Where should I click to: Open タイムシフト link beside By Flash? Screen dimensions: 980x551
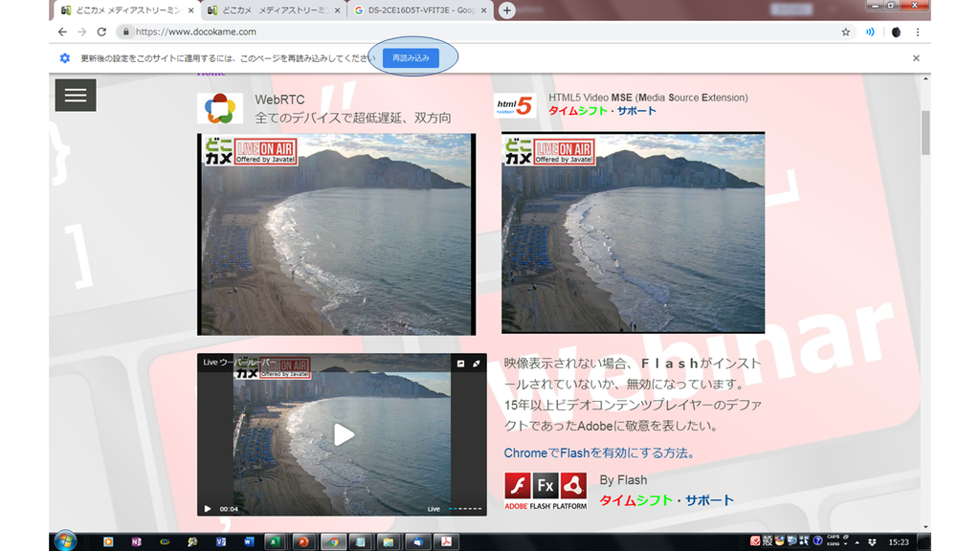pos(636,500)
